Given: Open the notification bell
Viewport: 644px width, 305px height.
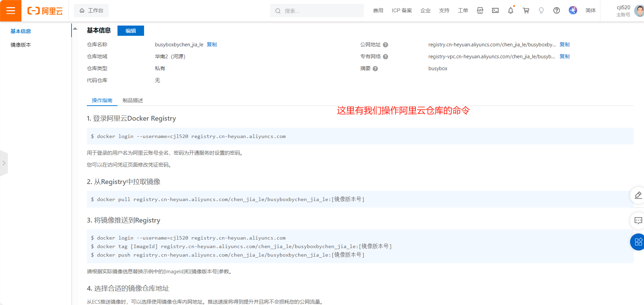Looking at the screenshot, I should [511, 11].
